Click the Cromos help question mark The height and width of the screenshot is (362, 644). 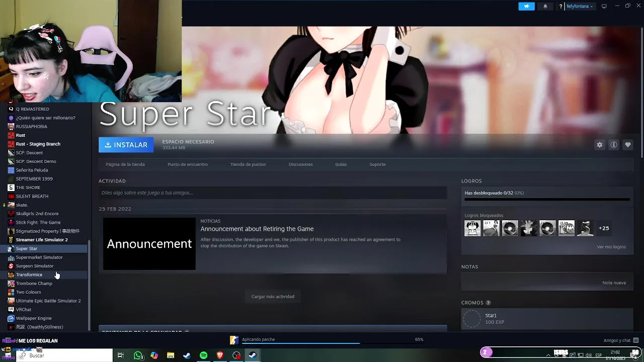488,303
